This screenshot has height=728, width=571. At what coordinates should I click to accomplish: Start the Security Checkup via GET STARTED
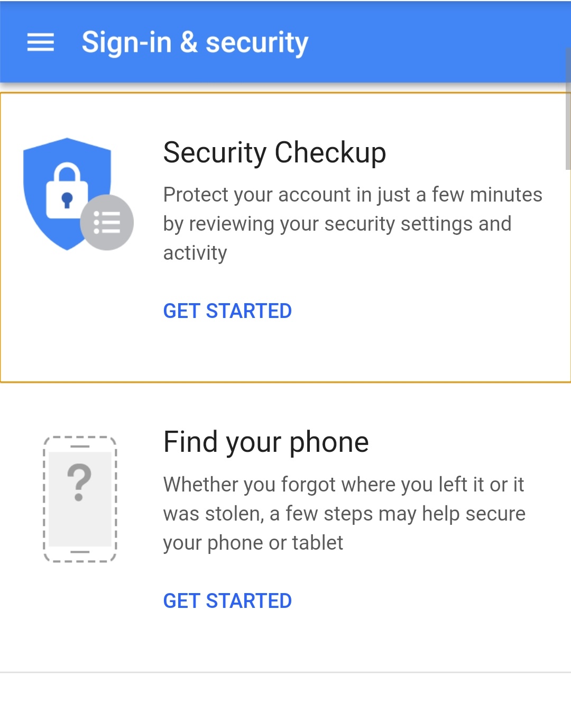pyautogui.click(x=227, y=311)
